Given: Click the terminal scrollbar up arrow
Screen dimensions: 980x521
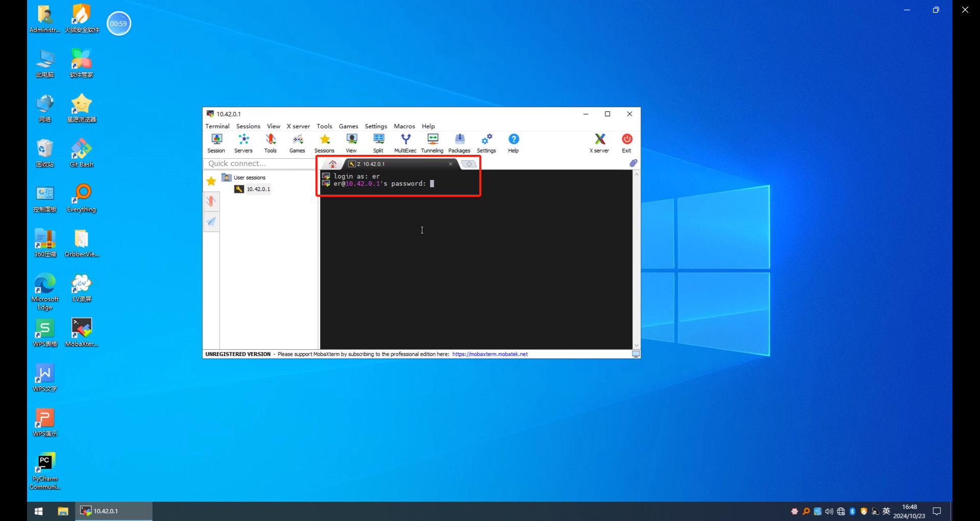Looking at the screenshot, I should click(636, 175).
